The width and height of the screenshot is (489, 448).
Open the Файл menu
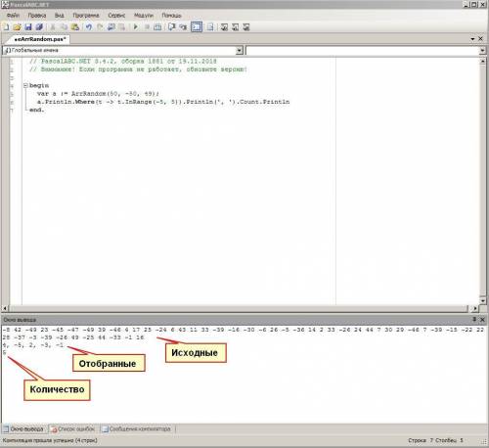point(14,16)
